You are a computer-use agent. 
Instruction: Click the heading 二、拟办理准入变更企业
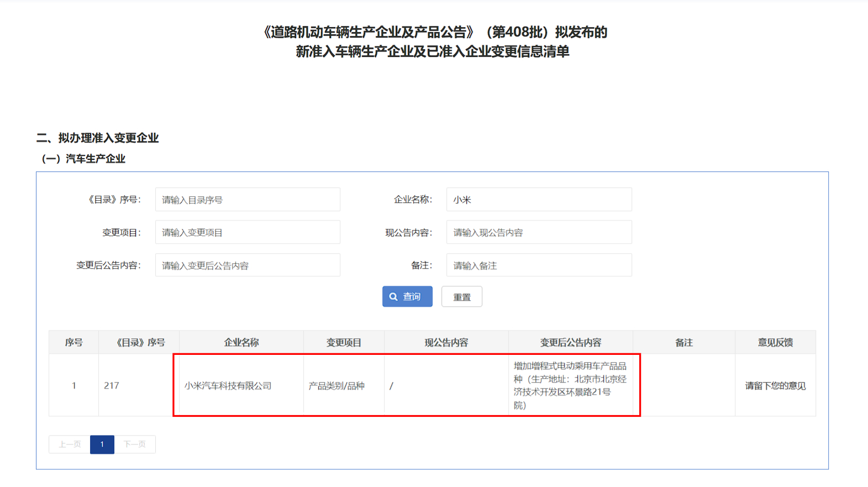pyautogui.click(x=98, y=138)
